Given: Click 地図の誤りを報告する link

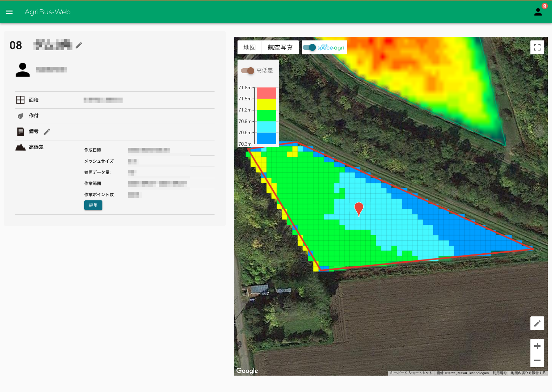Looking at the screenshot, I should click(x=528, y=373).
